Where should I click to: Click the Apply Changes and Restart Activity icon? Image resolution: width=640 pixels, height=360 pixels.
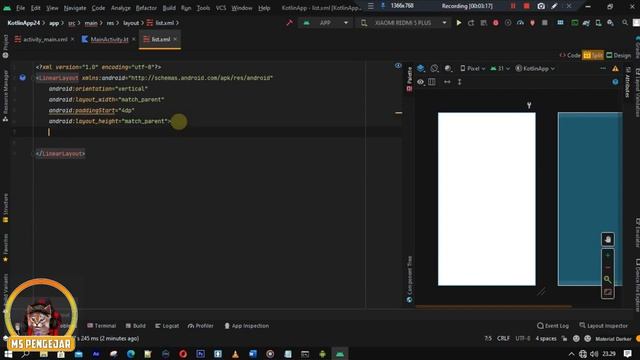pos(471,23)
